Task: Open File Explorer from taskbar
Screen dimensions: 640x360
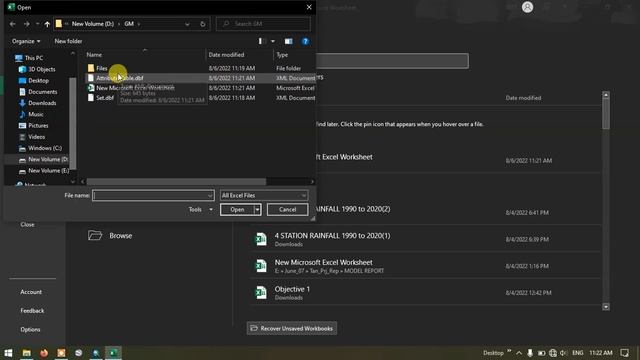Action: pyautogui.click(x=27, y=353)
